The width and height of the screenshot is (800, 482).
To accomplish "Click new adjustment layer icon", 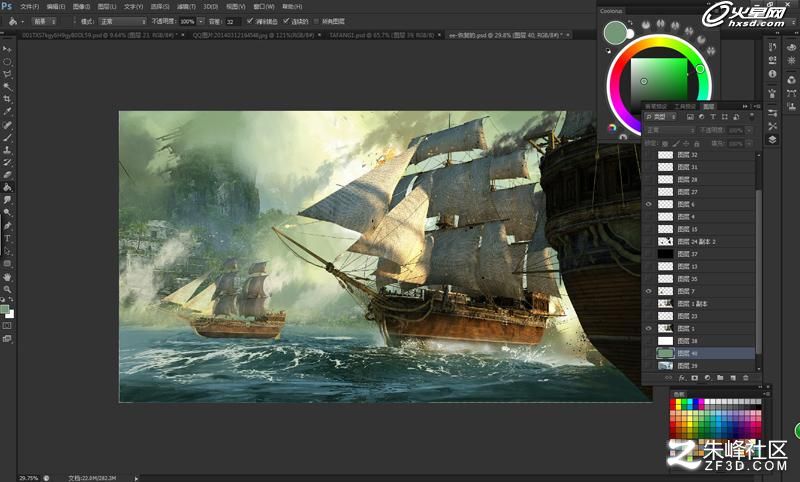I will tap(707, 378).
